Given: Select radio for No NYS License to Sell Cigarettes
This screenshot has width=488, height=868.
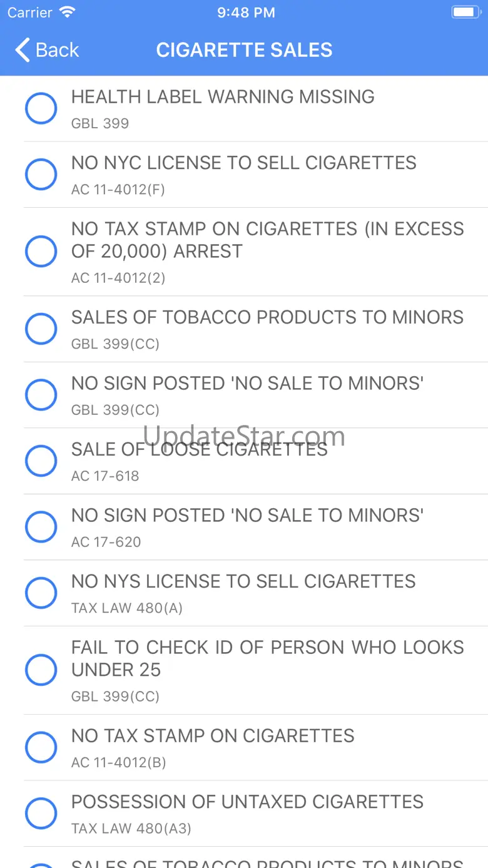Looking at the screenshot, I should [41, 593].
